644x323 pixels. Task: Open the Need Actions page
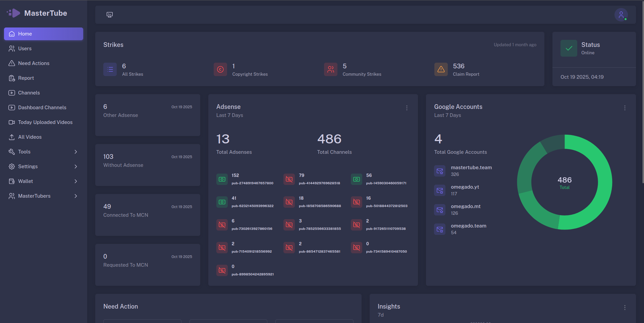33,63
